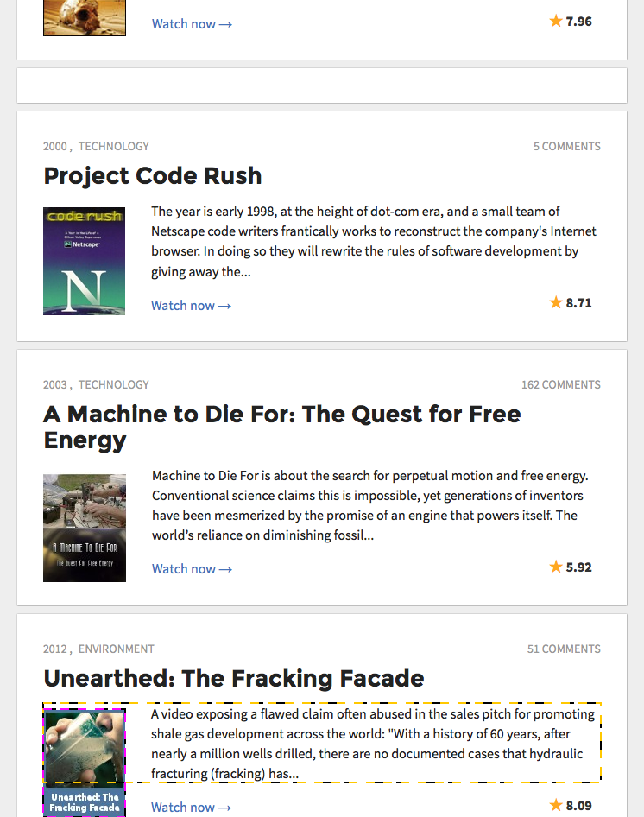Open the Project Code Rush title
The image size is (644, 817).
[x=153, y=175]
